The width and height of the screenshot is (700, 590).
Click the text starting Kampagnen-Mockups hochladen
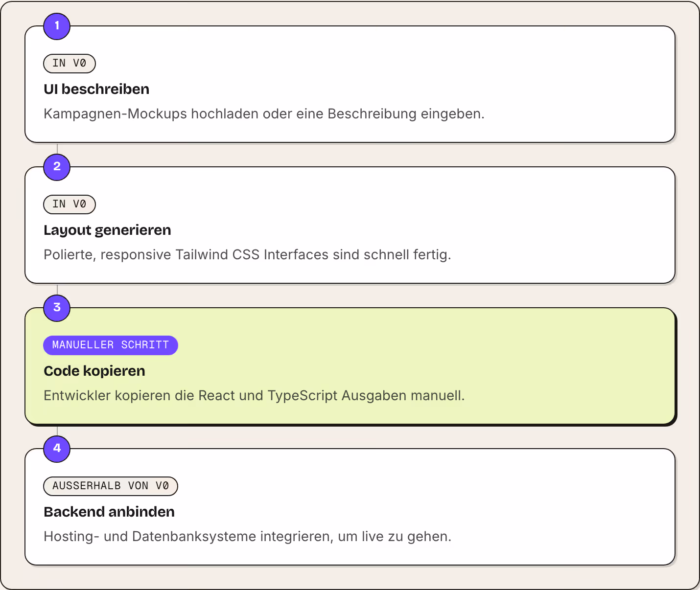tap(264, 113)
